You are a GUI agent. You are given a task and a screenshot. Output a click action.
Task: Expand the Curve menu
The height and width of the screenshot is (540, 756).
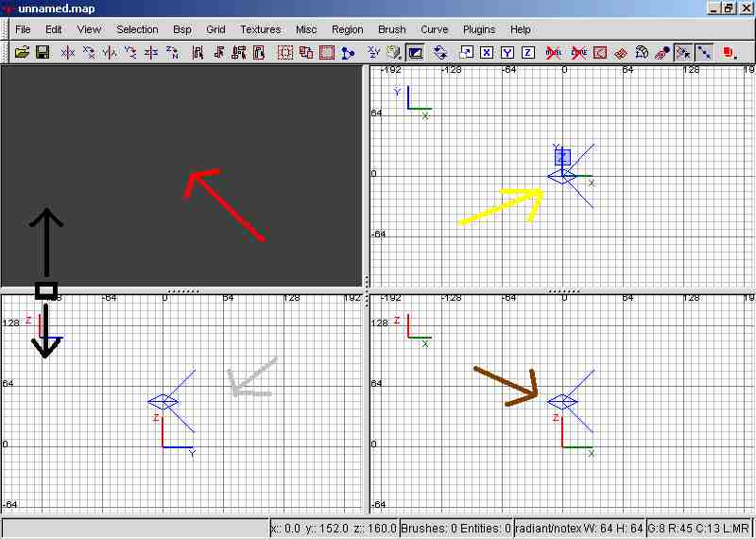(x=434, y=29)
